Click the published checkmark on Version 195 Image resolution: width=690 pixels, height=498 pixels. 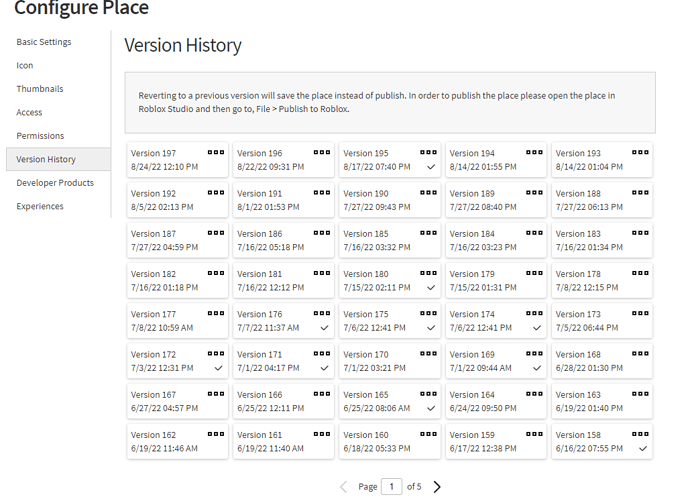(x=431, y=167)
